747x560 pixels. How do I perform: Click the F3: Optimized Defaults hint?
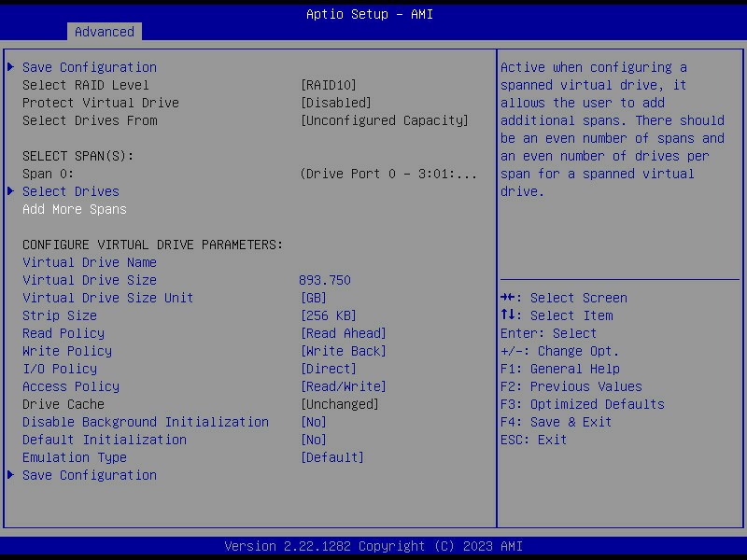pyautogui.click(x=582, y=404)
